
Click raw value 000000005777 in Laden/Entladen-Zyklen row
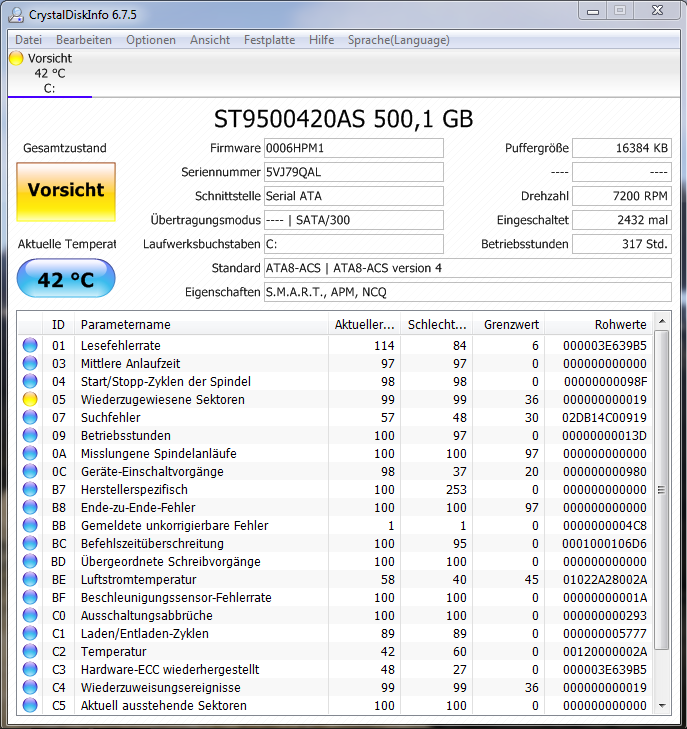click(605, 634)
